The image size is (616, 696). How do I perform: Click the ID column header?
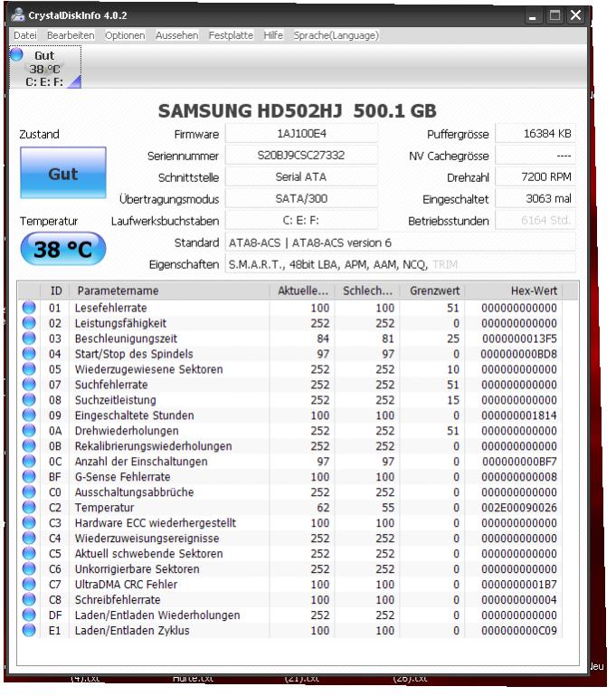pos(56,291)
